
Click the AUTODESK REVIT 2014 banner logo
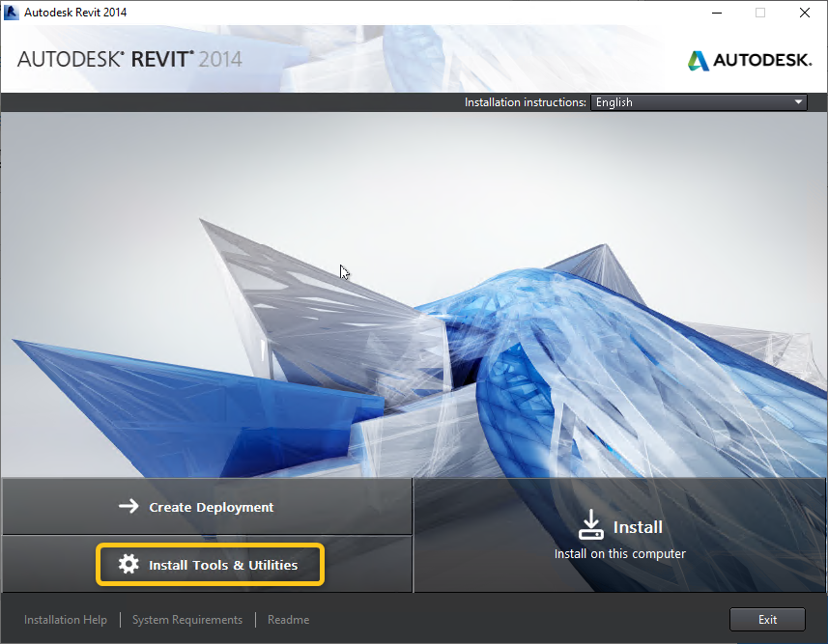pyautogui.click(x=130, y=59)
